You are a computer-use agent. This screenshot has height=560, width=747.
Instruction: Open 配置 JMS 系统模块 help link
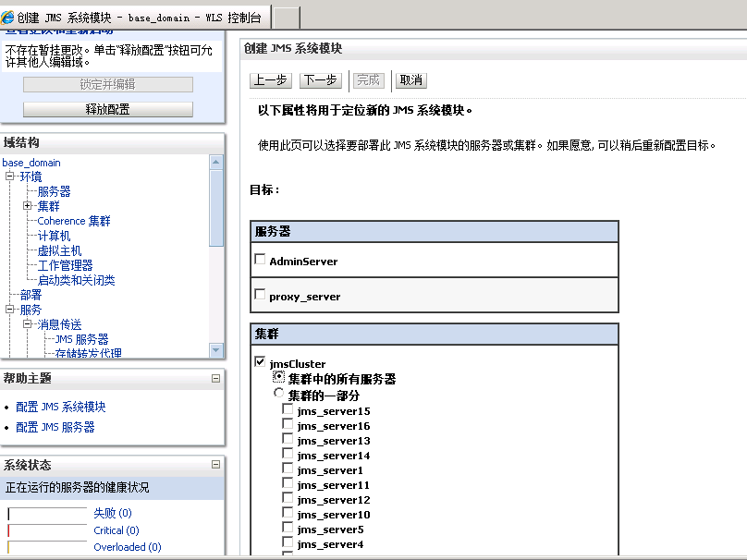61,407
